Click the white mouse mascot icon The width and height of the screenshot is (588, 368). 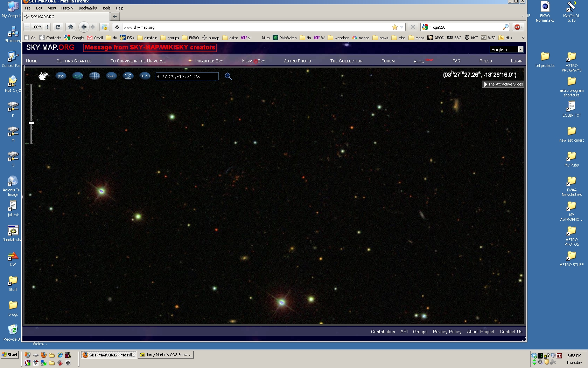tap(44, 76)
